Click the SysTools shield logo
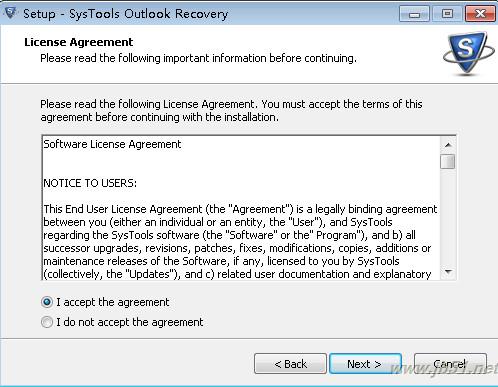498x387 pixels. click(x=468, y=53)
